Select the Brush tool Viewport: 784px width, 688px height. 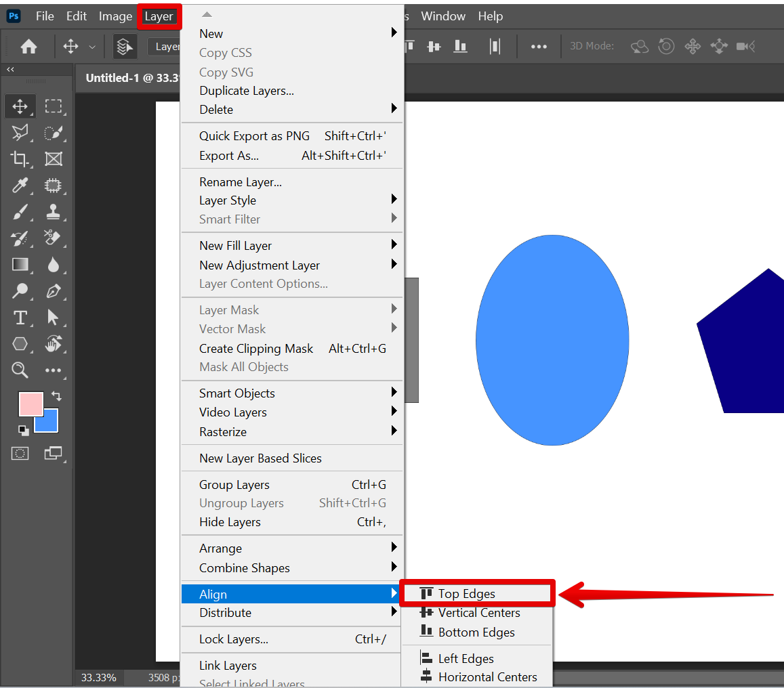coord(20,212)
